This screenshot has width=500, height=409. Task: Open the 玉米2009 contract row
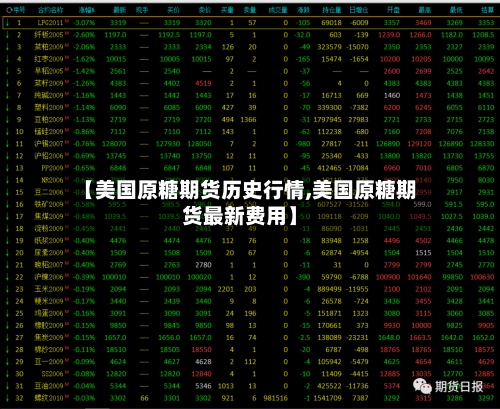point(250,289)
